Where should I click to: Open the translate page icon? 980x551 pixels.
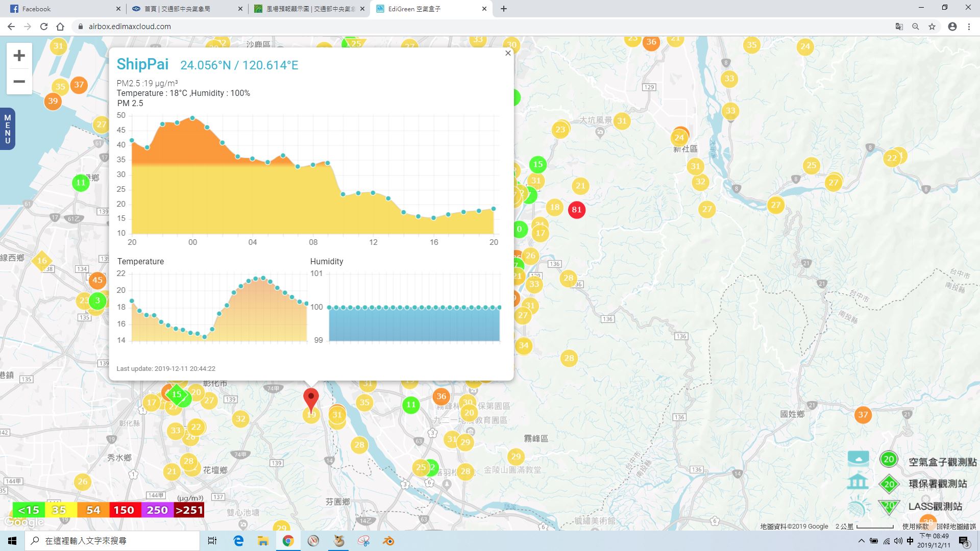tap(899, 27)
